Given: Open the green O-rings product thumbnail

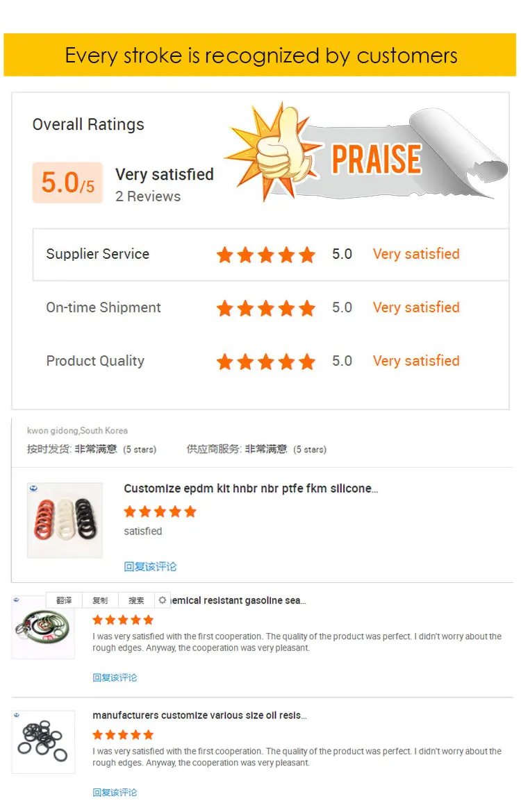Looking at the screenshot, I should (x=43, y=627).
